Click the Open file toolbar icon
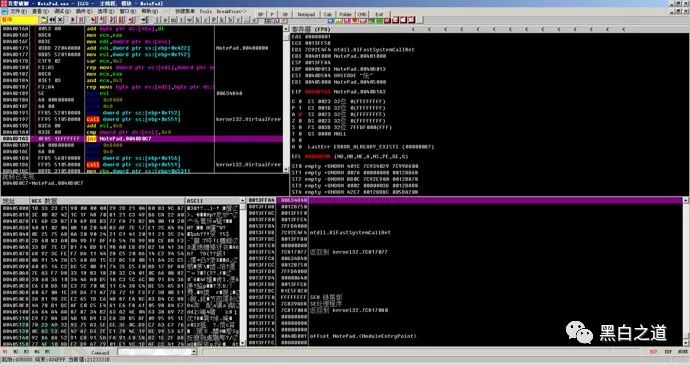This screenshot has width=690, height=365. point(44,20)
